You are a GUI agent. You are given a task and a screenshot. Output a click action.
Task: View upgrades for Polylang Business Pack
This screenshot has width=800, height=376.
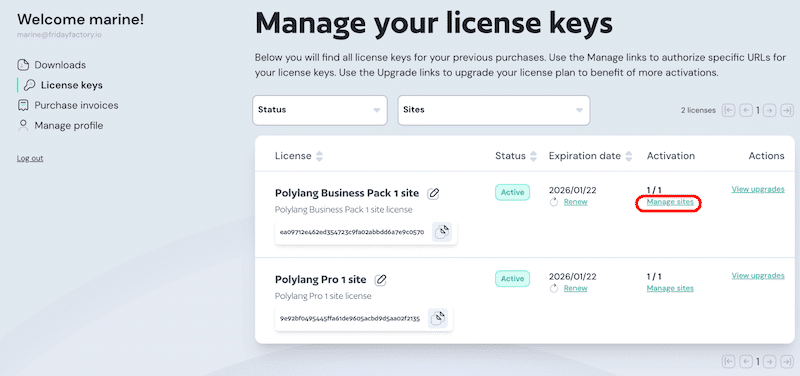pos(758,189)
